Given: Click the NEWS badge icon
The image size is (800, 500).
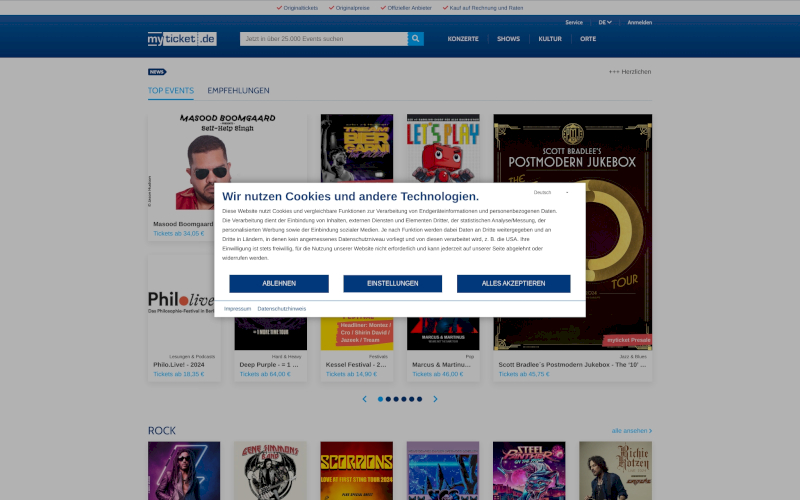Looking at the screenshot, I should click(x=157, y=72).
